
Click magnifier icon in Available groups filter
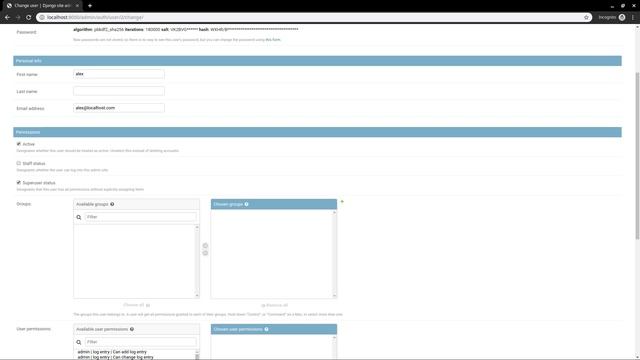coord(79,217)
